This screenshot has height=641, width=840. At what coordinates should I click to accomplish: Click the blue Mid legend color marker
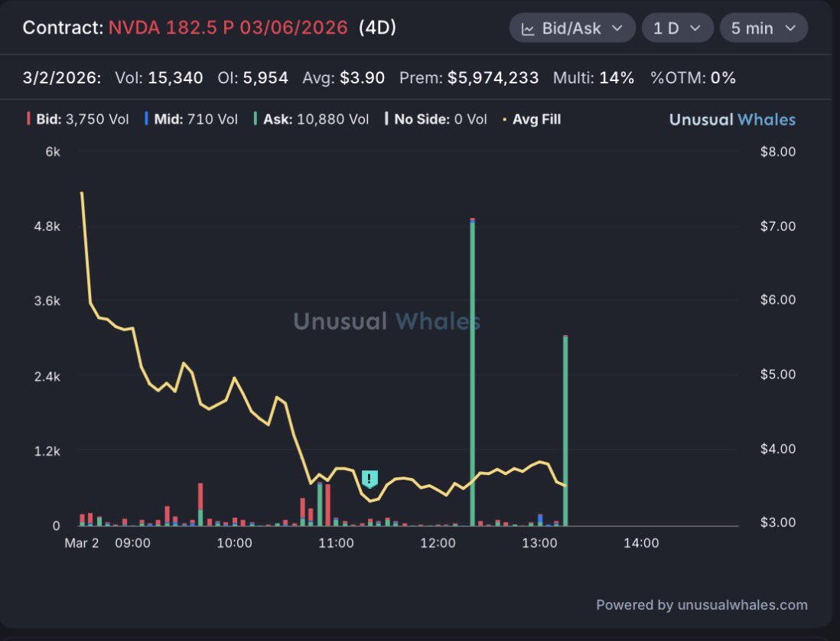[x=146, y=119]
